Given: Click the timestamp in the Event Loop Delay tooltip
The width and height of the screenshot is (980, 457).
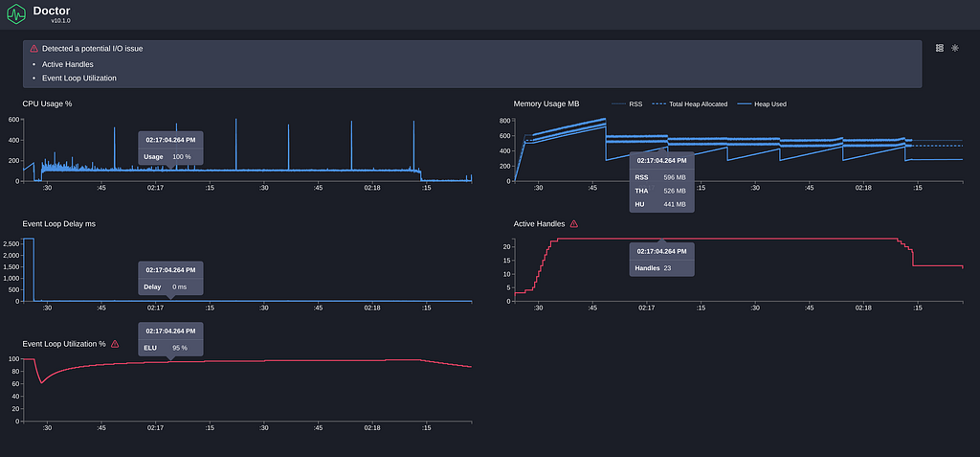Looking at the screenshot, I should coord(170,270).
